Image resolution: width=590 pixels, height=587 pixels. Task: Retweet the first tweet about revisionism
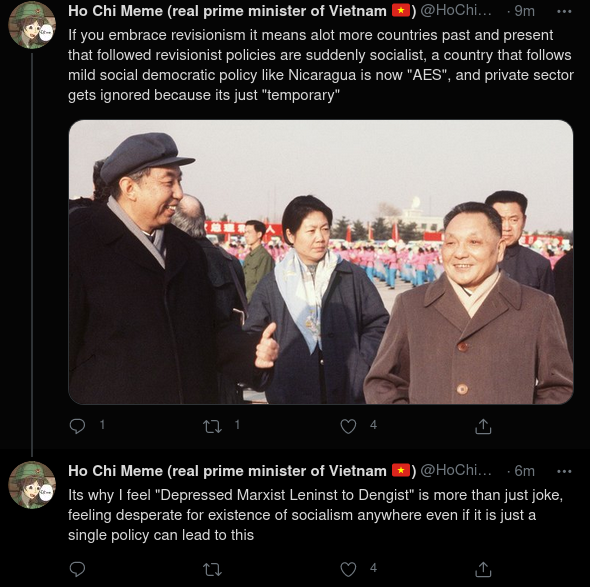pyautogui.click(x=212, y=426)
